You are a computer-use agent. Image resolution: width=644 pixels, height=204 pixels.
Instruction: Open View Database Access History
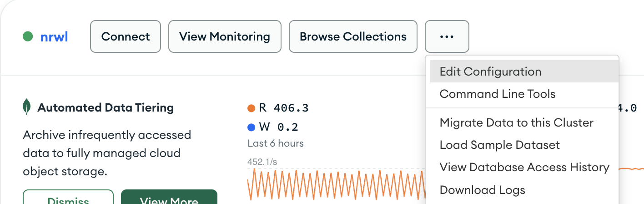click(524, 167)
